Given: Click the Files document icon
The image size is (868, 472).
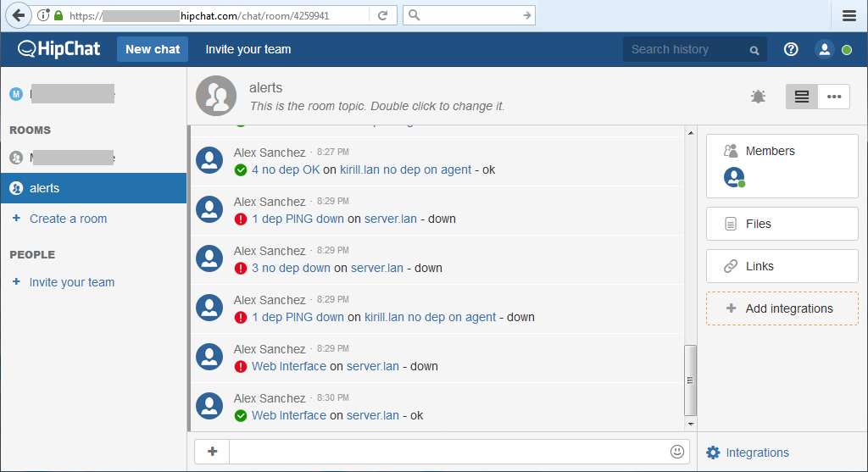Looking at the screenshot, I should 730,224.
